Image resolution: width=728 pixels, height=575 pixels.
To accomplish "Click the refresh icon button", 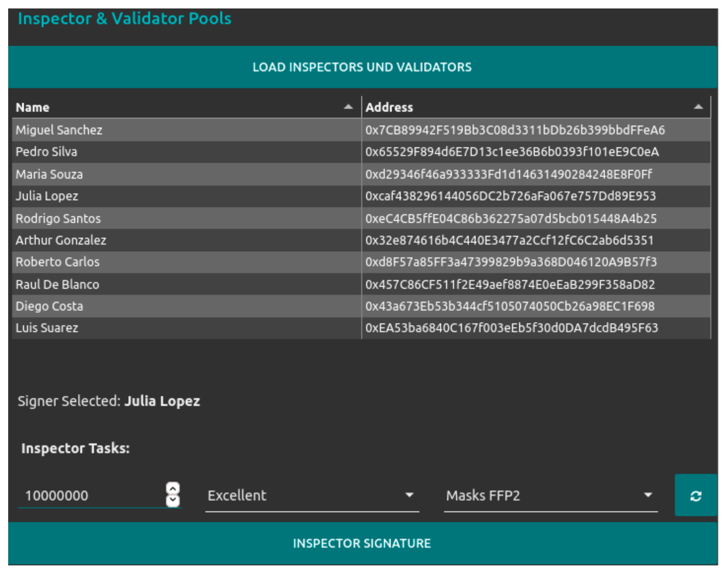I will tap(695, 495).
